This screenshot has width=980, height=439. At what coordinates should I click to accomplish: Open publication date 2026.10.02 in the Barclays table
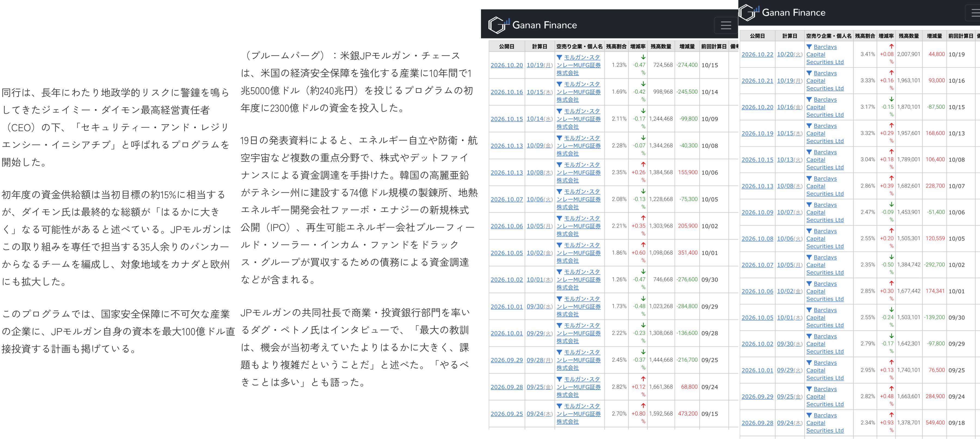coord(757,344)
